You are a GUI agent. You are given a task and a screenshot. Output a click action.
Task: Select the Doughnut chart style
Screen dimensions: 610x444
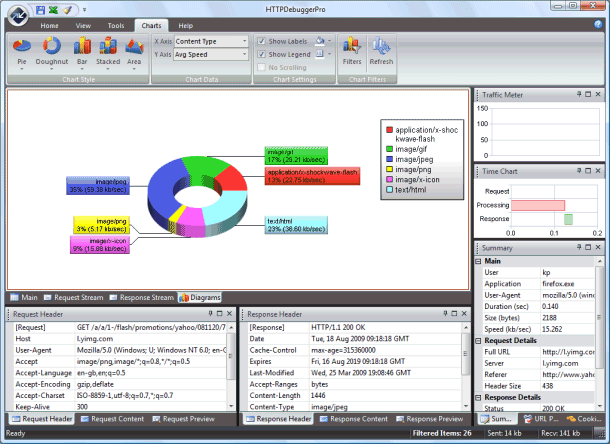pos(52,51)
